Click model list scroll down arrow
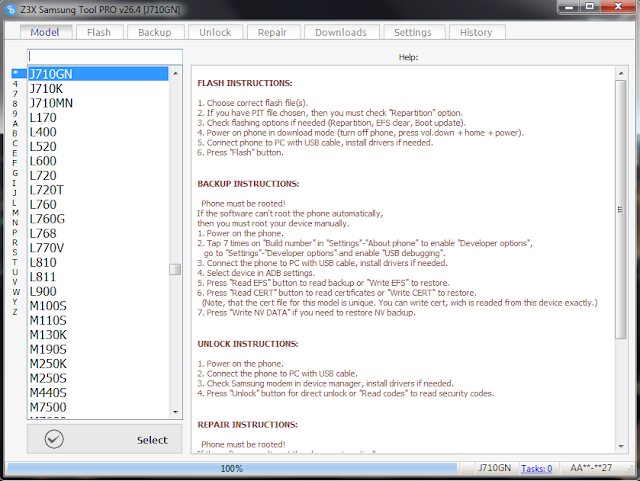Viewport: 640px width, 481px height. (176, 412)
